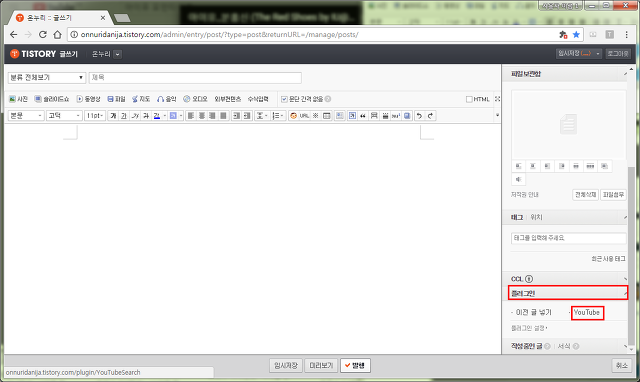Toggle italic text formatting
This screenshot has height=382, width=640.
point(135,116)
